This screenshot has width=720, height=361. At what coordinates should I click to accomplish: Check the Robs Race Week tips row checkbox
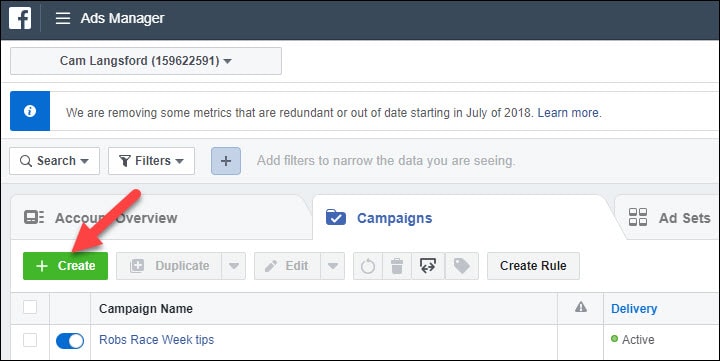click(30, 340)
